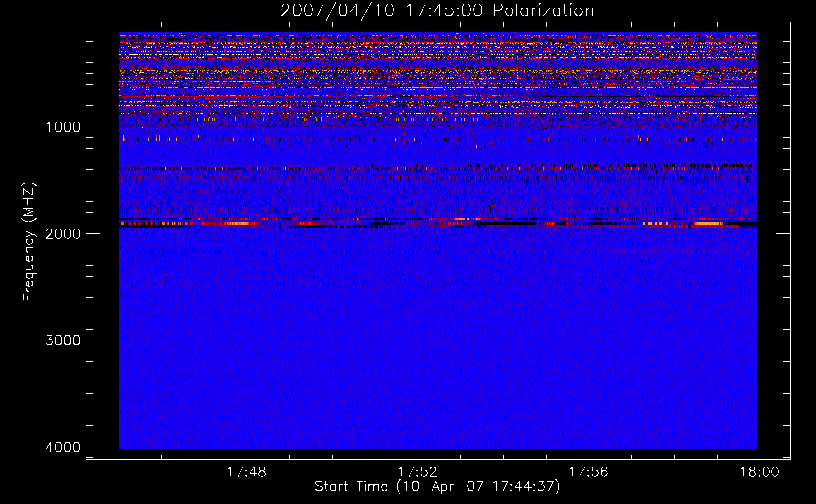Click the 'Start Time (10-Apr-07 17:44:37)' axis label
The image size is (816, 504).
(437, 487)
